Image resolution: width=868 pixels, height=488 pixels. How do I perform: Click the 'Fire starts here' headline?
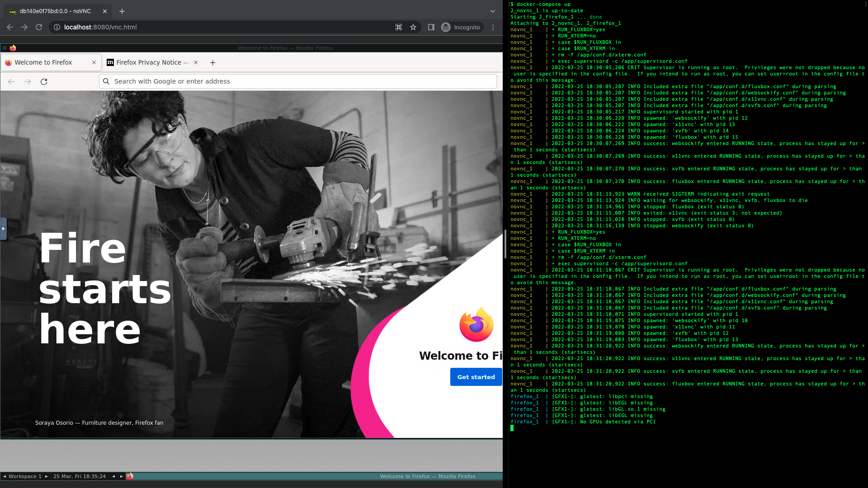(105, 288)
